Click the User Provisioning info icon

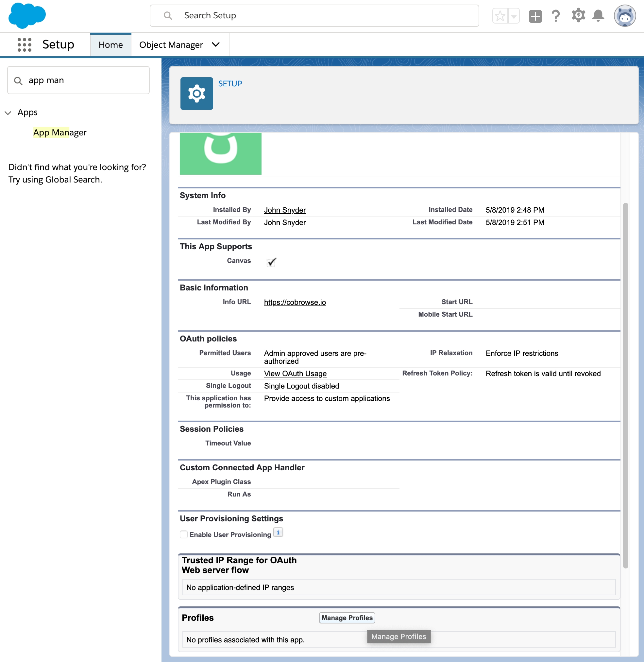click(278, 532)
